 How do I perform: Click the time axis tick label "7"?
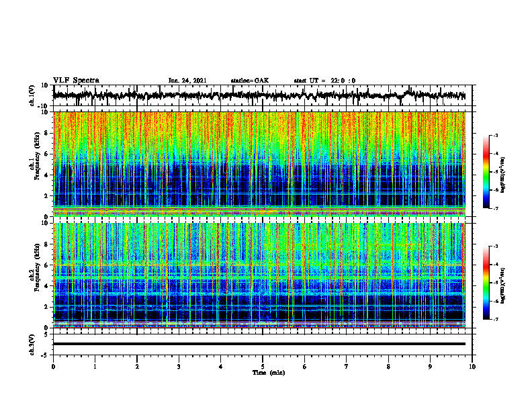347,367
